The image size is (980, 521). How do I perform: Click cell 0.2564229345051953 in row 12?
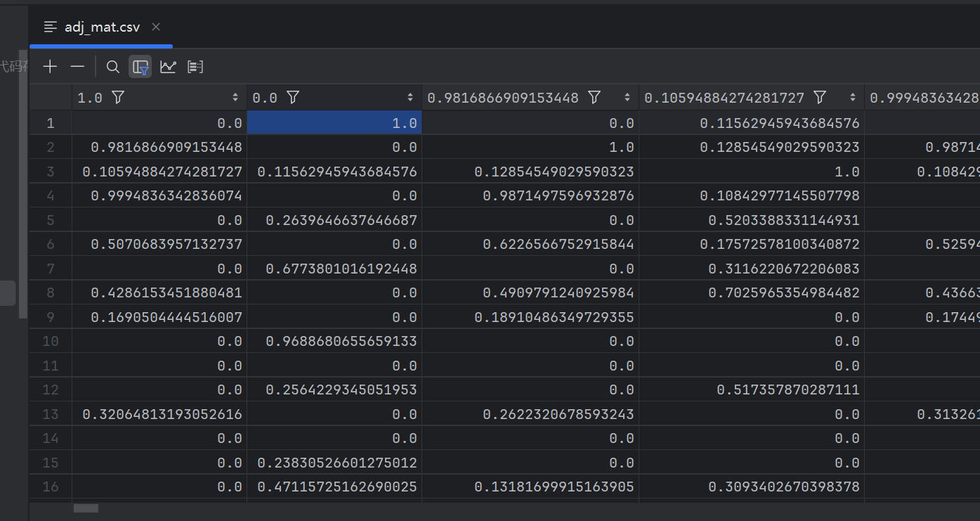(334, 390)
